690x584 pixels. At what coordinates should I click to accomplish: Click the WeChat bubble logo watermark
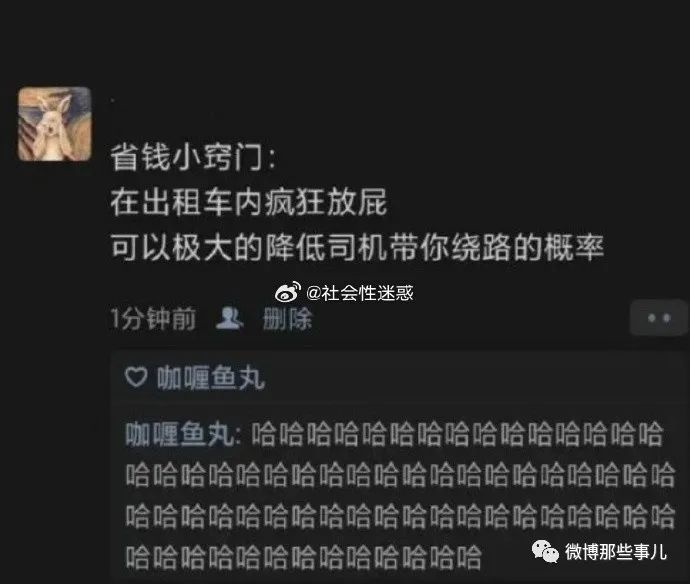[x=545, y=551]
